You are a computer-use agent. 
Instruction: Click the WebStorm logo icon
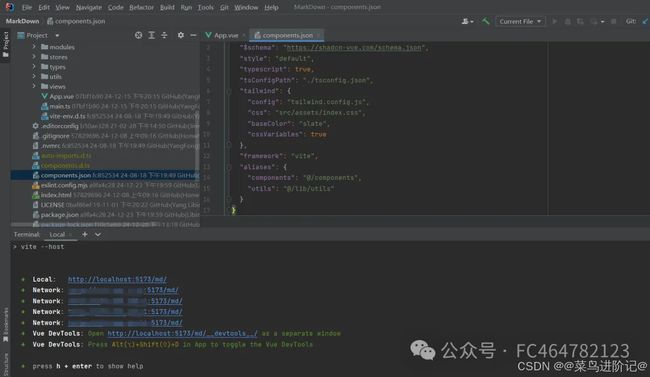9,7
